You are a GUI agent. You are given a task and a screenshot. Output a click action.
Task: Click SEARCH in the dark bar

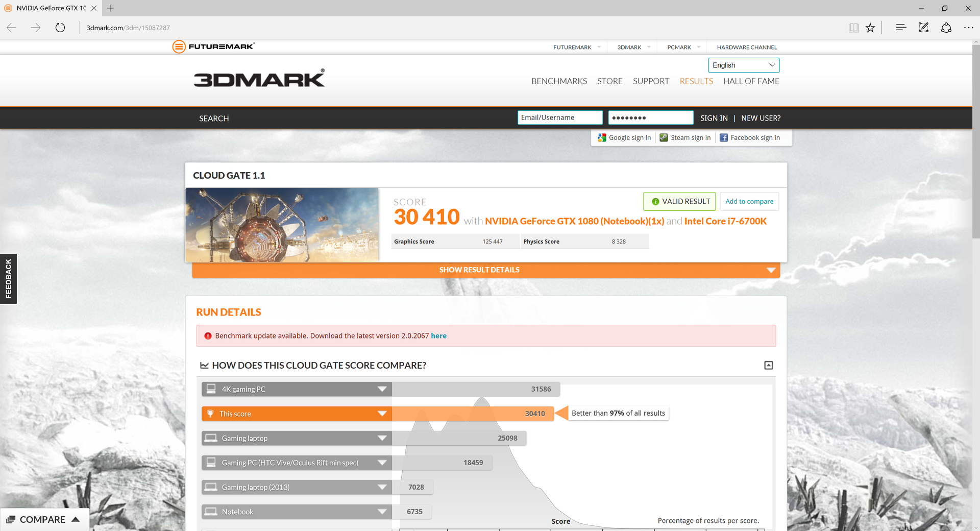click(x=214, y=118)
